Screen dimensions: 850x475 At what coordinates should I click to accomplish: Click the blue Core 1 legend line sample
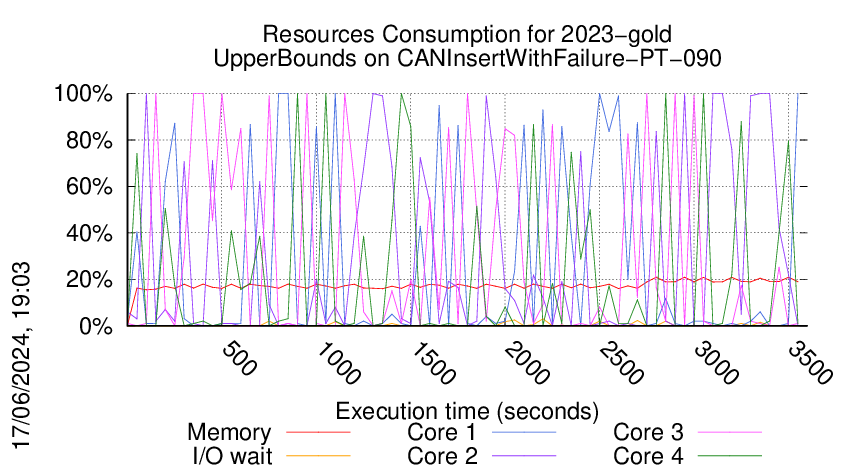click(x=524, y=432)
